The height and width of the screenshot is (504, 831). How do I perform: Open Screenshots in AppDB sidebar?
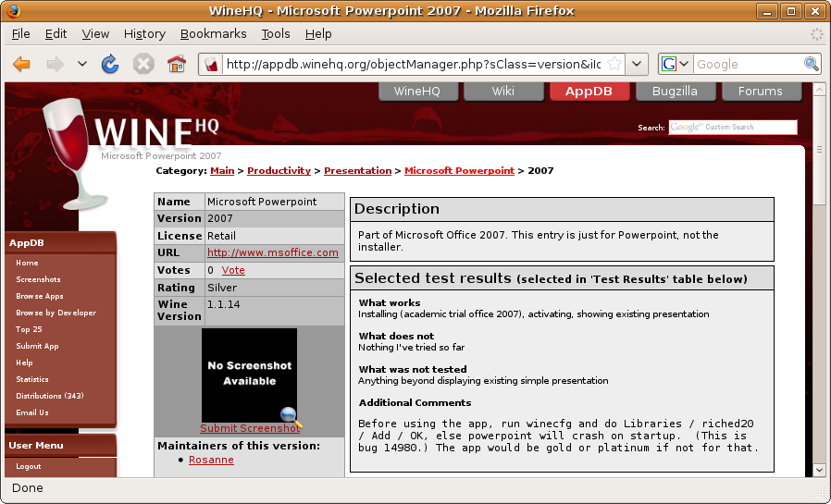(x=38, y=279)
